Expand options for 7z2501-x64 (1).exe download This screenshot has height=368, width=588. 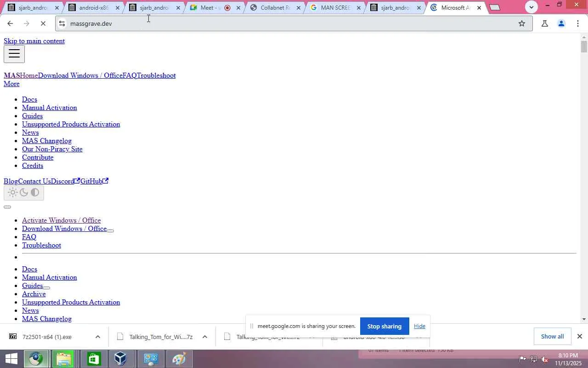point(97,337)
